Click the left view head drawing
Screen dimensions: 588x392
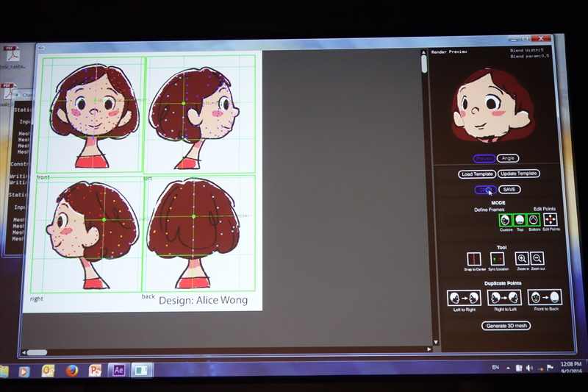tap(194, 117)
